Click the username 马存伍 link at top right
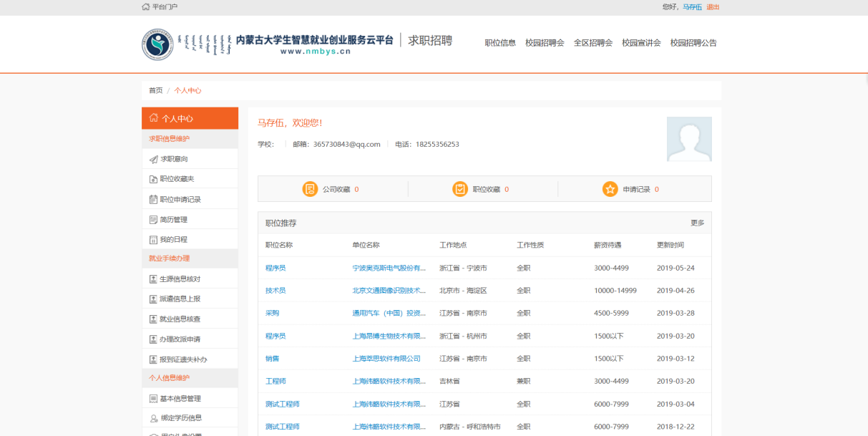The height and width of the screenshot is (436, 868). click(692, 7)
